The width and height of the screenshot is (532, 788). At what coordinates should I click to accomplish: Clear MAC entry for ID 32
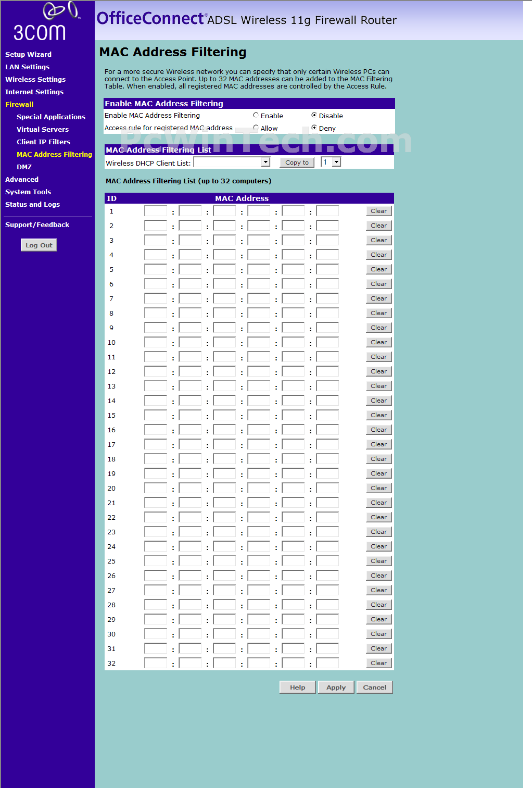click(x=379, y=663)
